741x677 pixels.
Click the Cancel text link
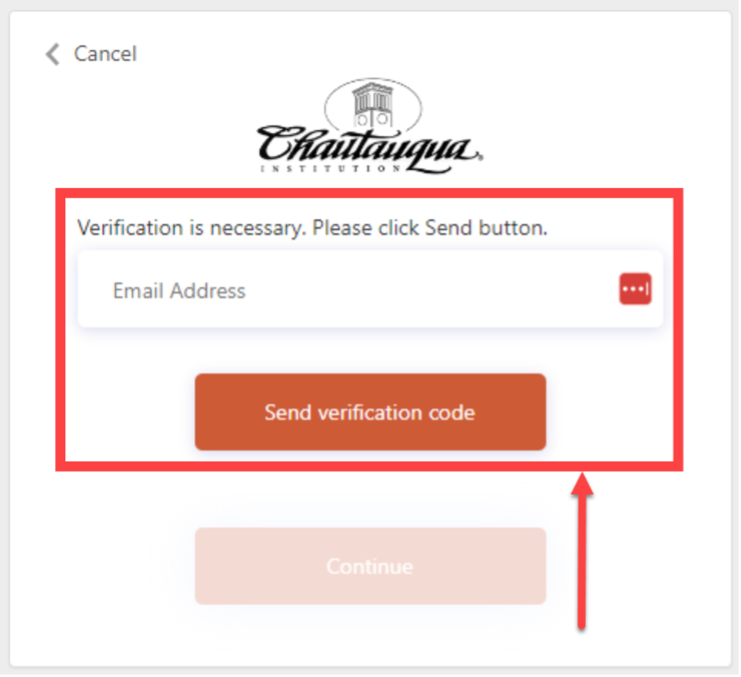coord(105,54)
